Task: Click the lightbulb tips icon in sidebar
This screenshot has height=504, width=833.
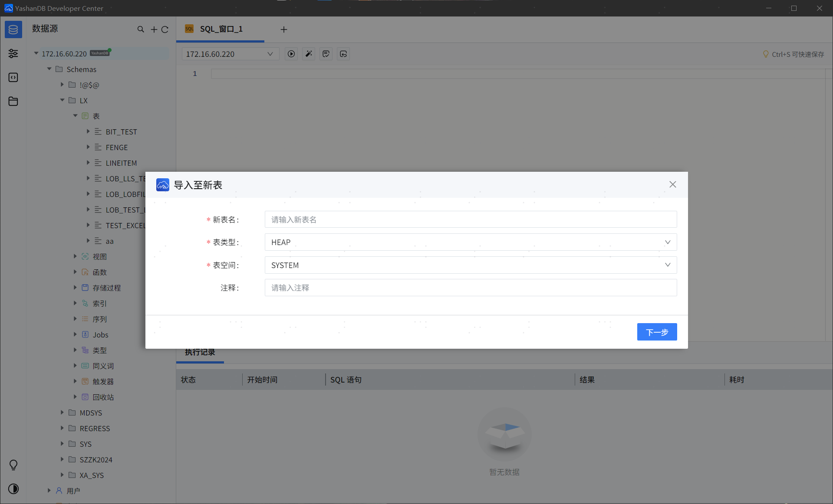Action: coord(13,465)
